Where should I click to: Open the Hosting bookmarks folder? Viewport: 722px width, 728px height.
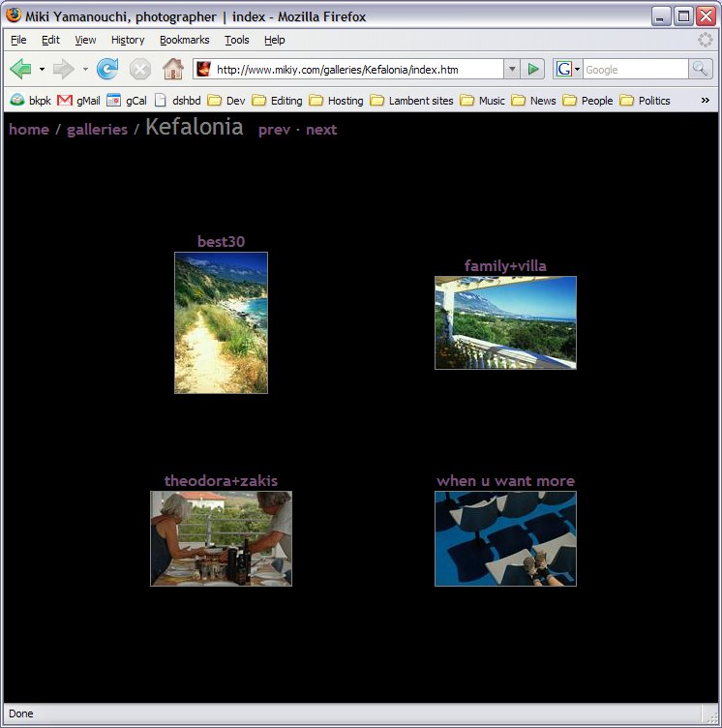click(x=336, y=101)
